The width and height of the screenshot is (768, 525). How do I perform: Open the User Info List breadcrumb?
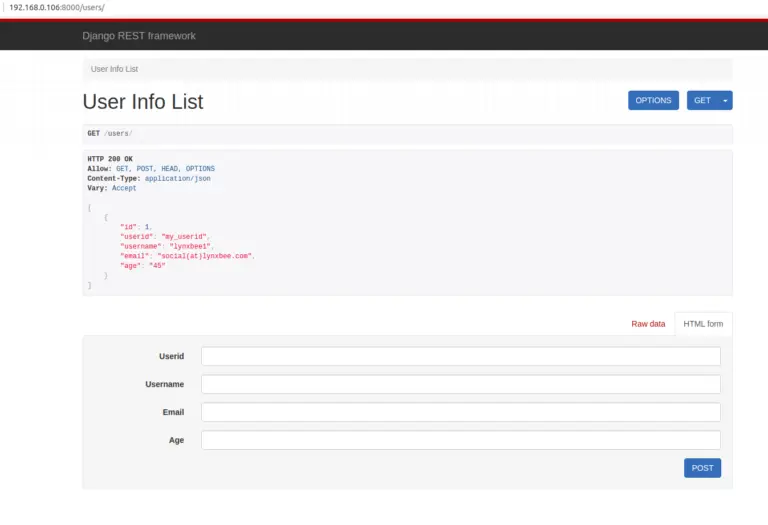114,69
